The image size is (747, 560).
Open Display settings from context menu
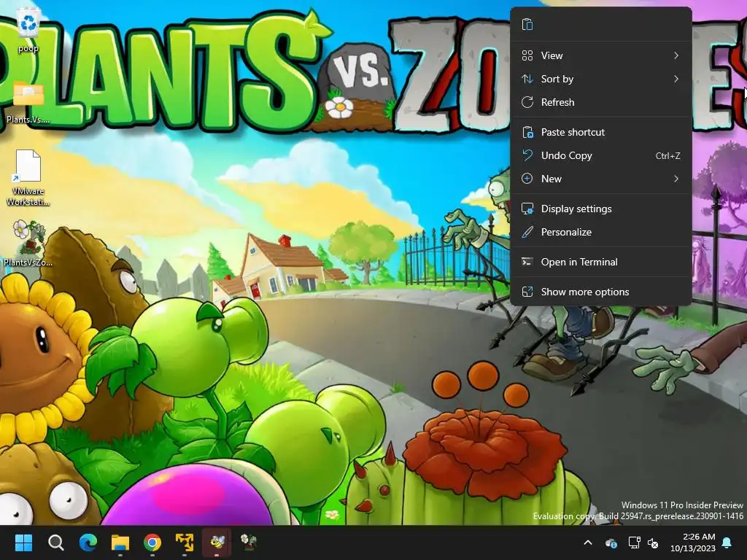(601, 209)
